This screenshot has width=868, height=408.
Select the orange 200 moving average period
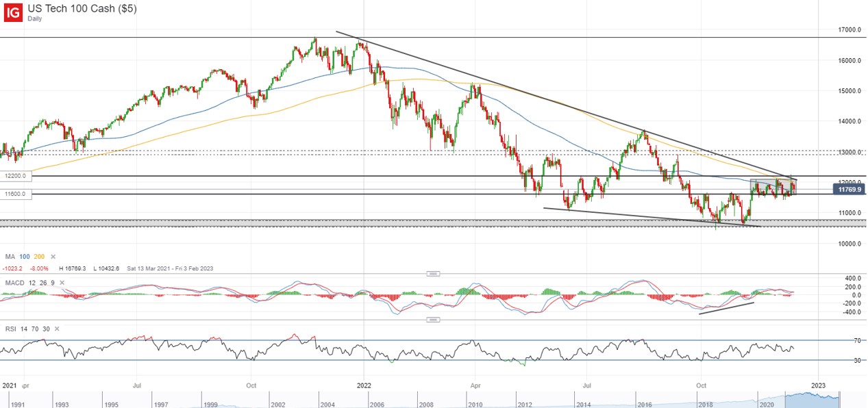click(38, 256)
